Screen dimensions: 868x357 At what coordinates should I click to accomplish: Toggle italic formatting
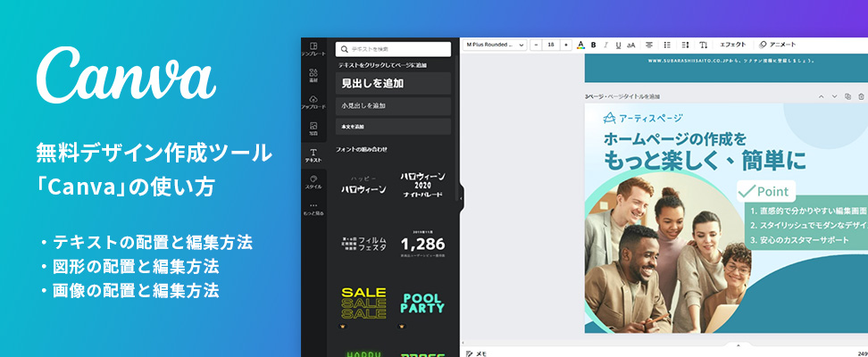(605, 45)
